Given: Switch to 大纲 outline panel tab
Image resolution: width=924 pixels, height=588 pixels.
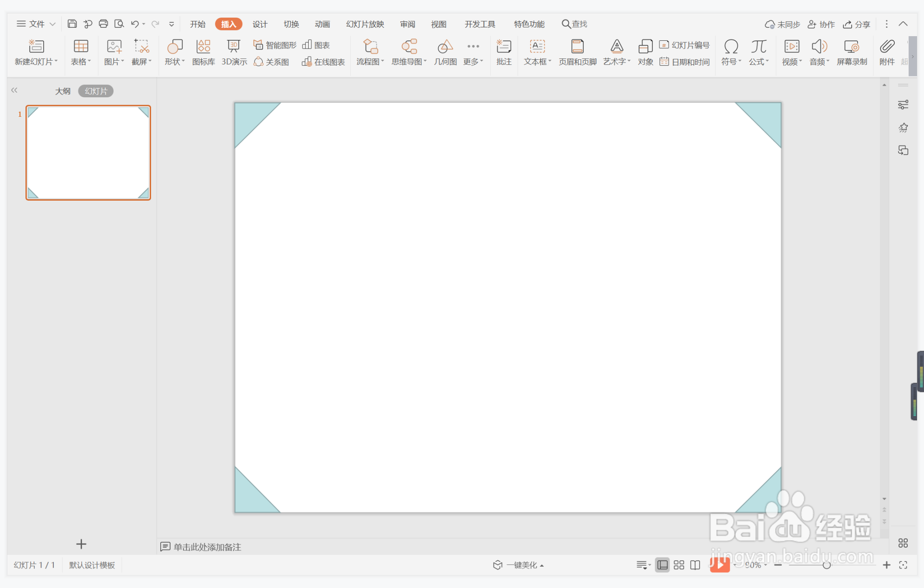Looking at the screenshot, I should tap(63, 91).
